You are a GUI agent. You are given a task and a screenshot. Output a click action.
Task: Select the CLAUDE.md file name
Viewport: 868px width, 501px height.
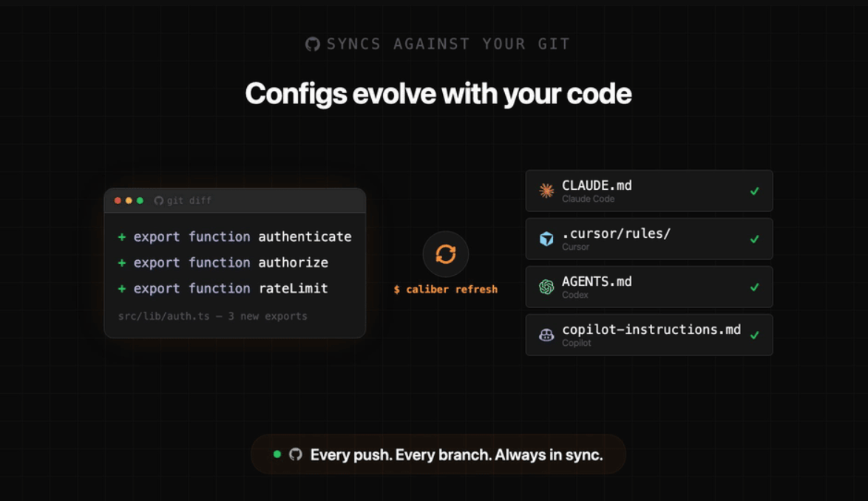tap(597, 185)
